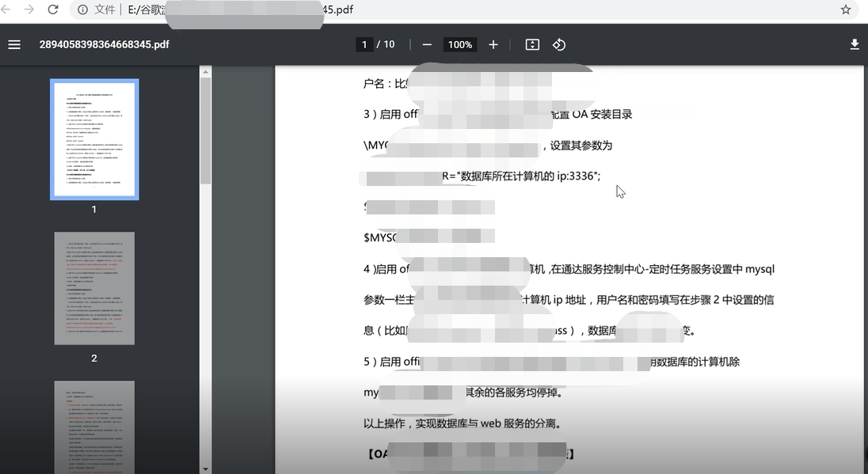Reload the page with the refresh icon
Screen dimensions: 868x474
point(52,9)
